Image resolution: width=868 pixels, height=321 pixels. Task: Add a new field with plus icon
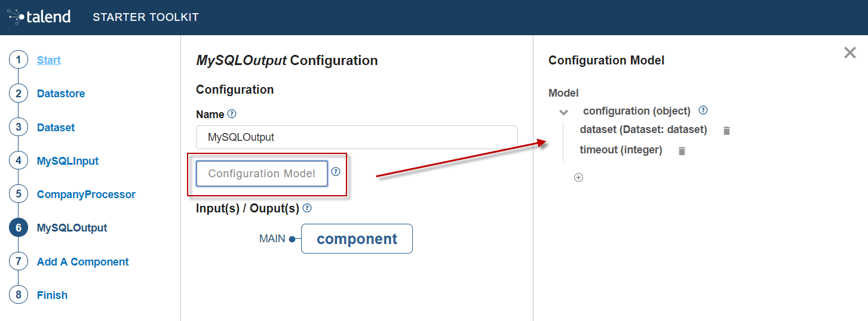pos(578,178)
